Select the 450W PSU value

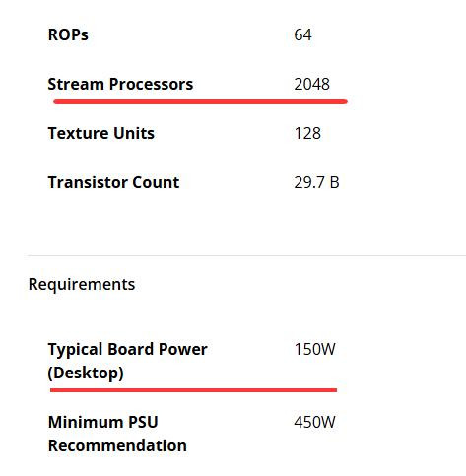(x=314, y=422)
